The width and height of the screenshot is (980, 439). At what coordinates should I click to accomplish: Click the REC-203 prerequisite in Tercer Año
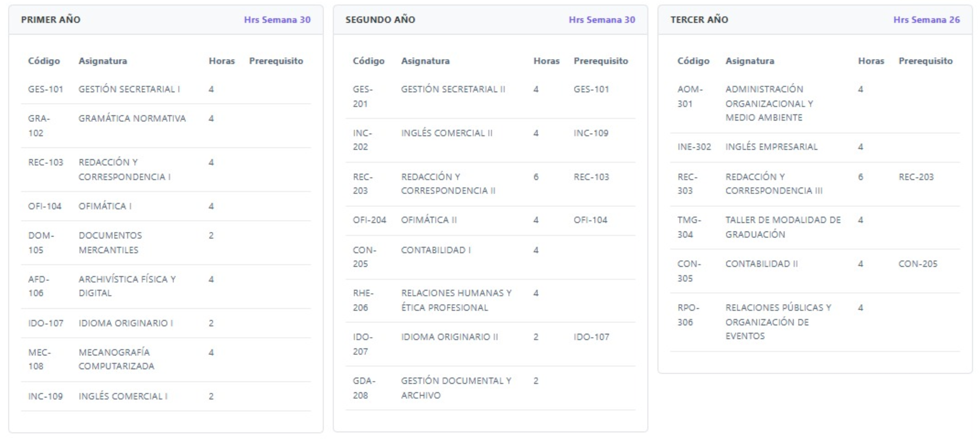916,177
